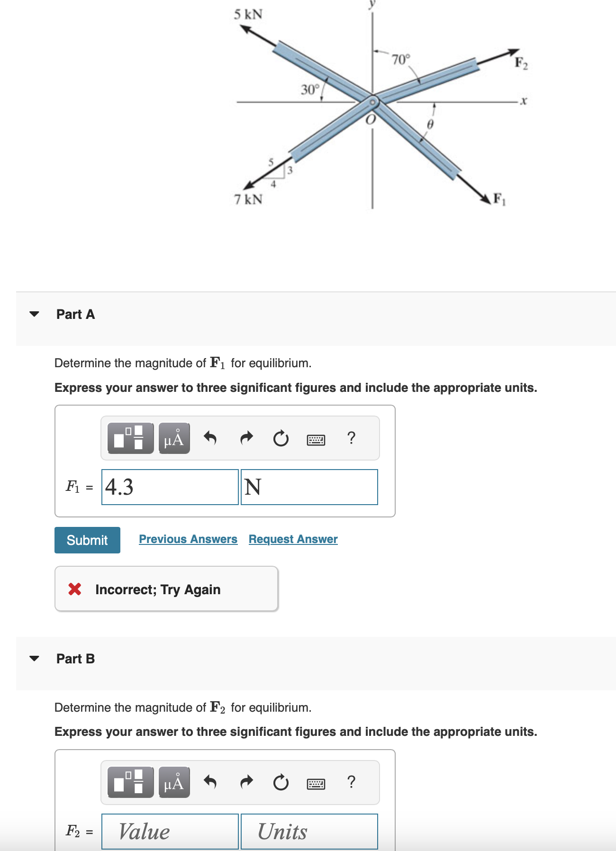
Task: Open the keyboard shortcuts icon in Part A
Action: pos(315,440)
